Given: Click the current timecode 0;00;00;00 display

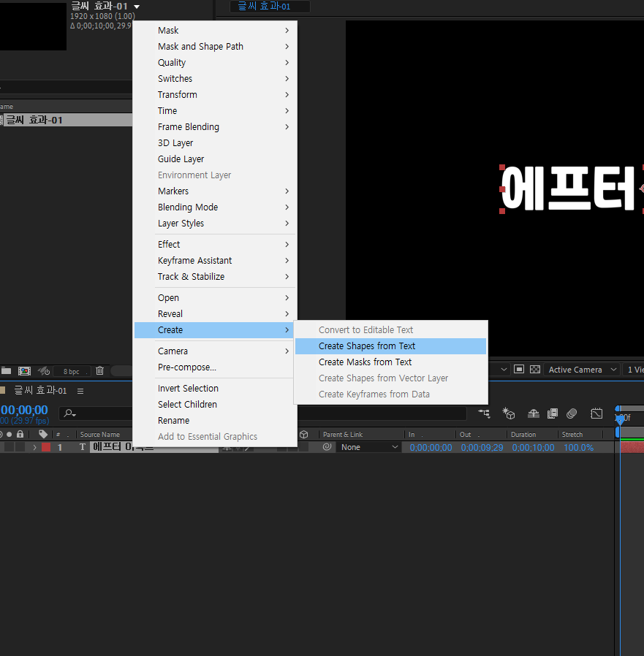Looking at the screenshot, I should click(x=24, y=410).
